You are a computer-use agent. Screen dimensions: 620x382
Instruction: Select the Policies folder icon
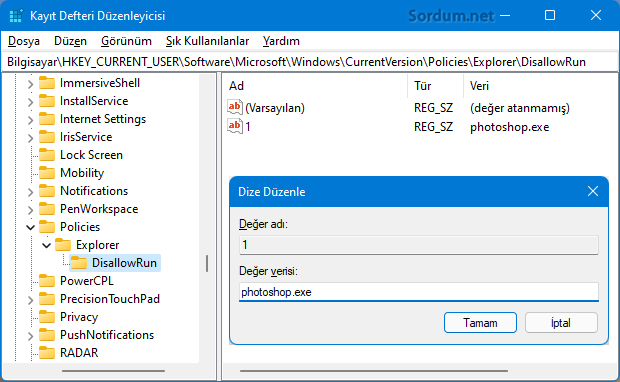(47, 227)
